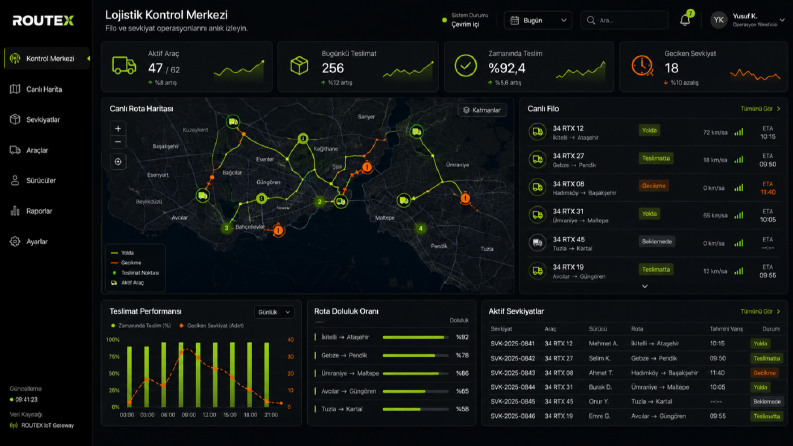Click the 34 RTX 27 vehicle icon in Canlı Filo

coord(537,160)
